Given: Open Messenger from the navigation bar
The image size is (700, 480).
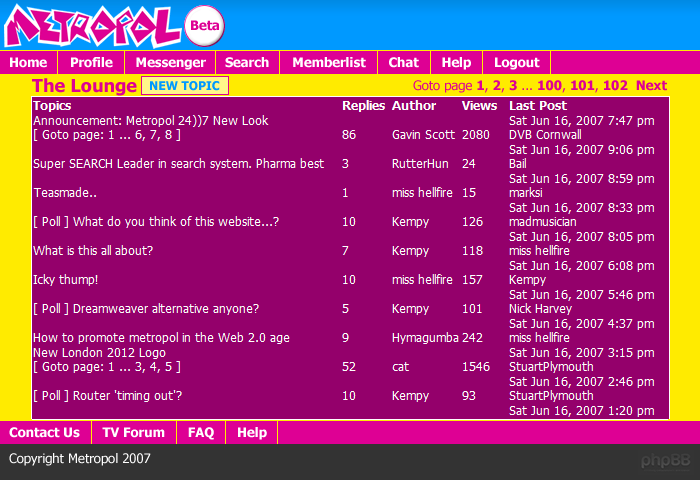Looking at the screenshot, I should tap(171, 63).
